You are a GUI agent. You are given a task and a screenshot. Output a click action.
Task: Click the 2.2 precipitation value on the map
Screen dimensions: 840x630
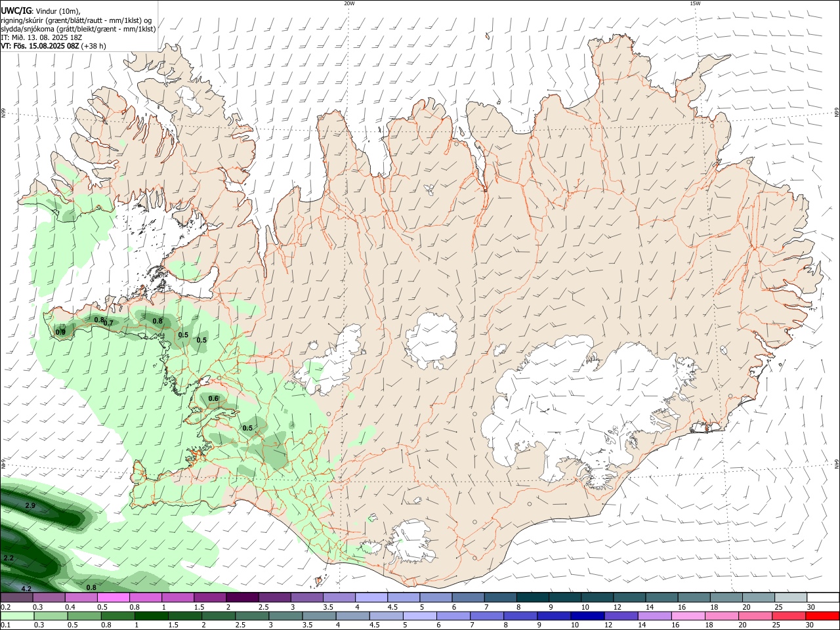(9, 558)
